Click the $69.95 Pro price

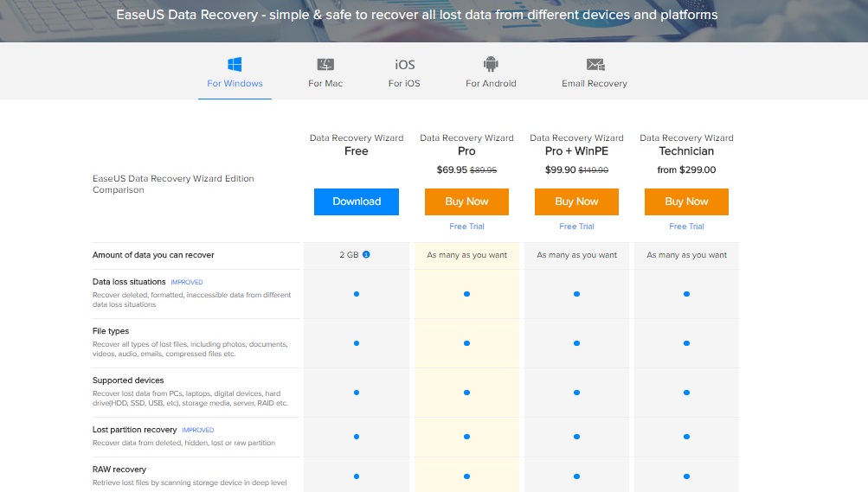(452, 169)
